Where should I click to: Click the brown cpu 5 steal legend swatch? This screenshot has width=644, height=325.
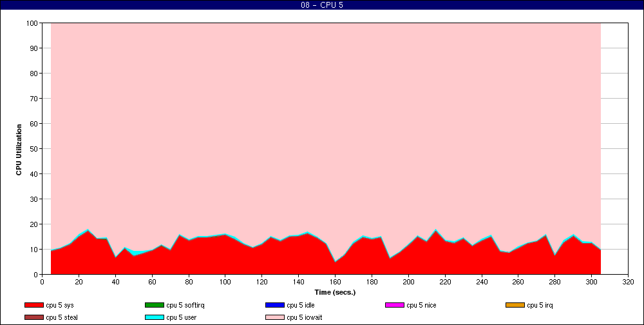point(34,317)
